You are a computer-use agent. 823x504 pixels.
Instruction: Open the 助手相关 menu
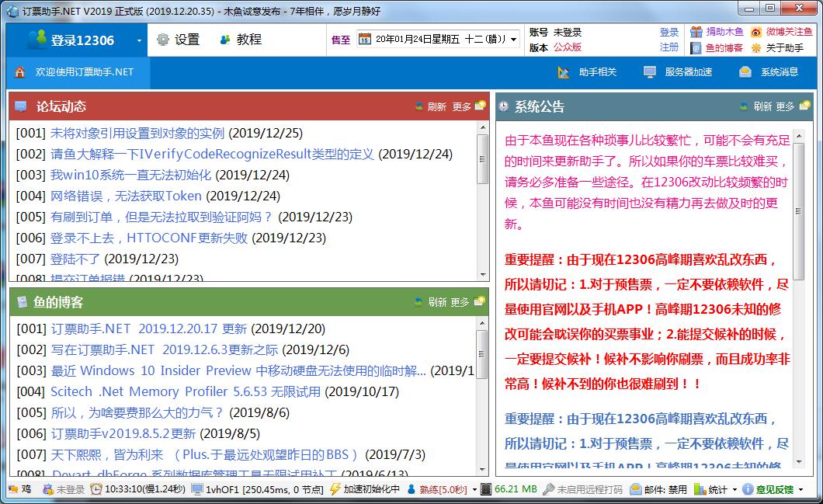click(588, 72)
